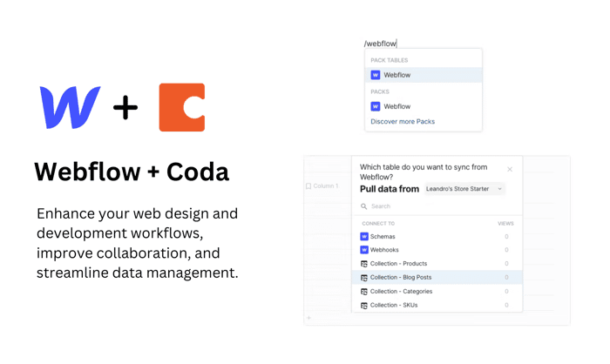Focus the Search field in dialog
The height and width of the screenshot is (364, 610).
[437, 206]
